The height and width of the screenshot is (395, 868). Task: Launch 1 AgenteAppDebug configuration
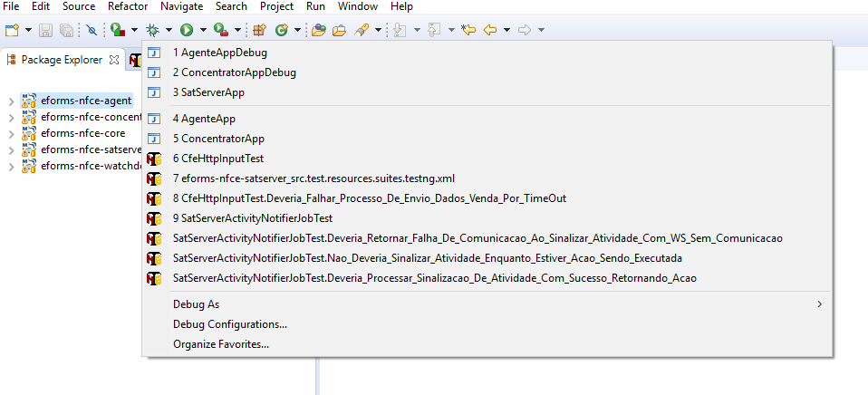point(219,53)
